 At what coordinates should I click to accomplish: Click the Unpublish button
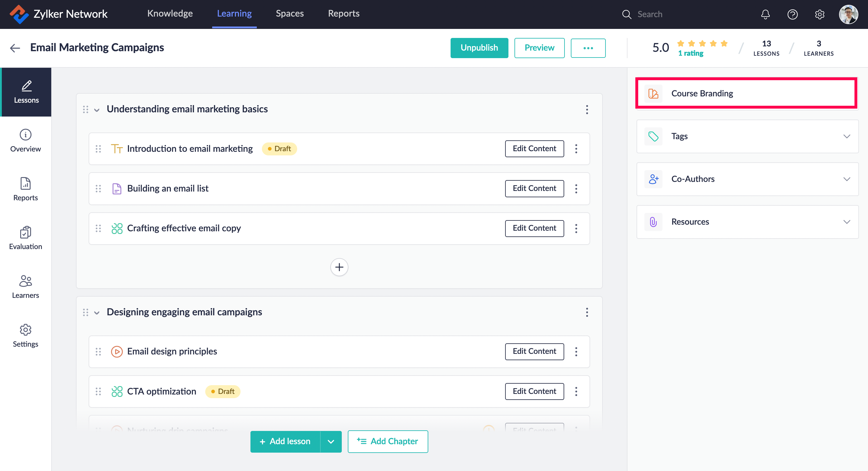tap(479, 48)
